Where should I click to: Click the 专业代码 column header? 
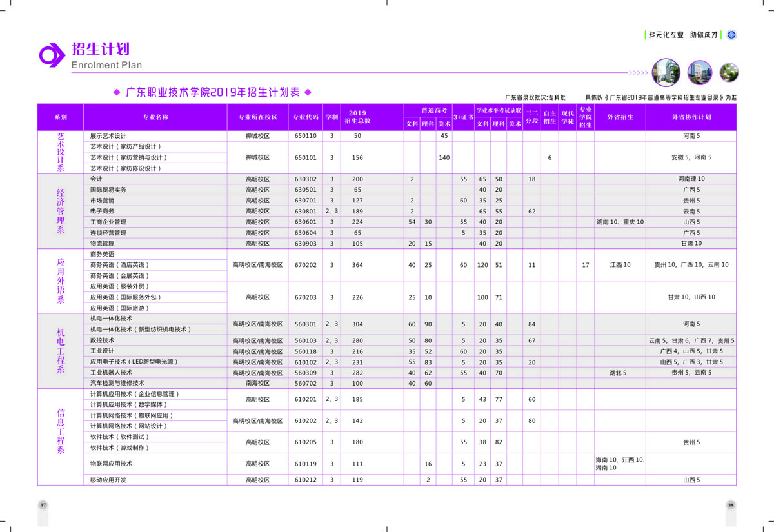point(306,117)
